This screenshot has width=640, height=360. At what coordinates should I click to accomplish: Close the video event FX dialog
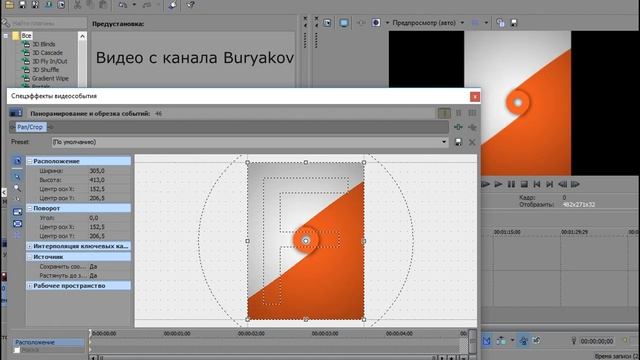tap(475, 97)
